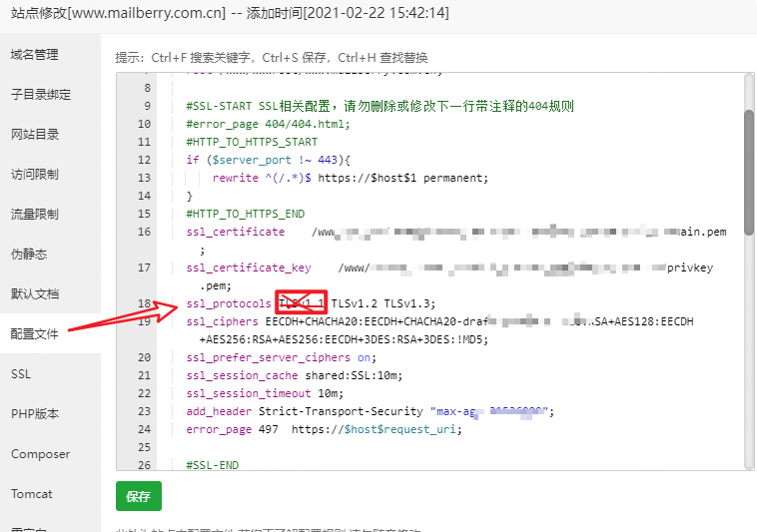Viewport: 757px width, 532px height.
Task: Click line number 12 in the gutter
Action: [x=144, y=160]
